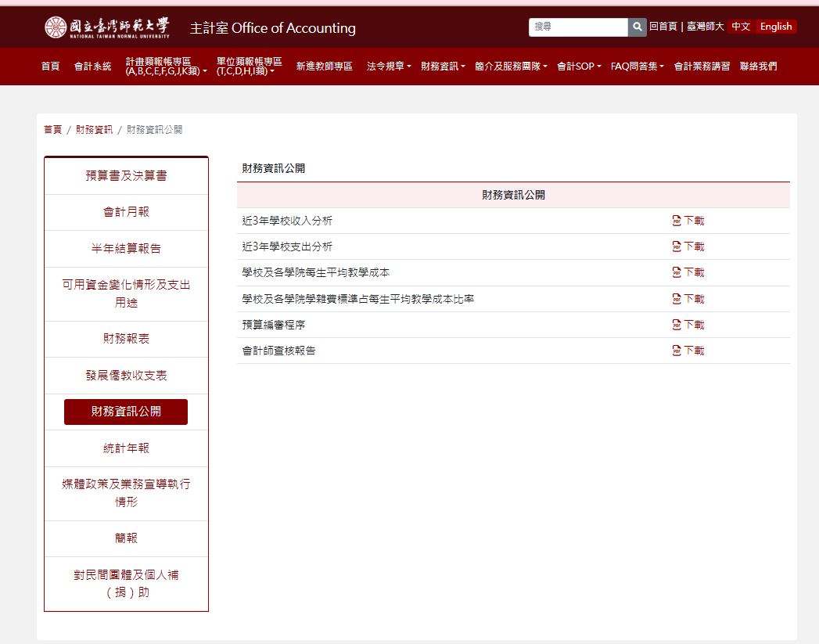The width and height of the screenshot is (819, 644).
Task: Click into the 搜尋 search field
Action: 578,27
